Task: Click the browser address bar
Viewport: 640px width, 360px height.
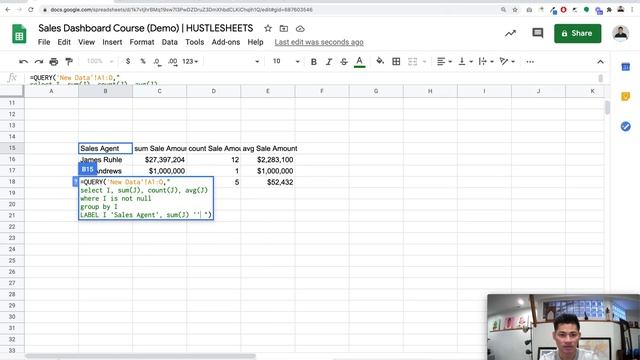Action: tap(269, 9)
